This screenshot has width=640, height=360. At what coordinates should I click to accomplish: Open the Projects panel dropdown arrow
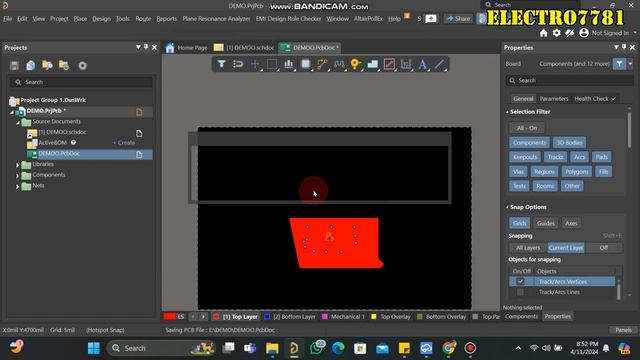(x=138, y=48)
